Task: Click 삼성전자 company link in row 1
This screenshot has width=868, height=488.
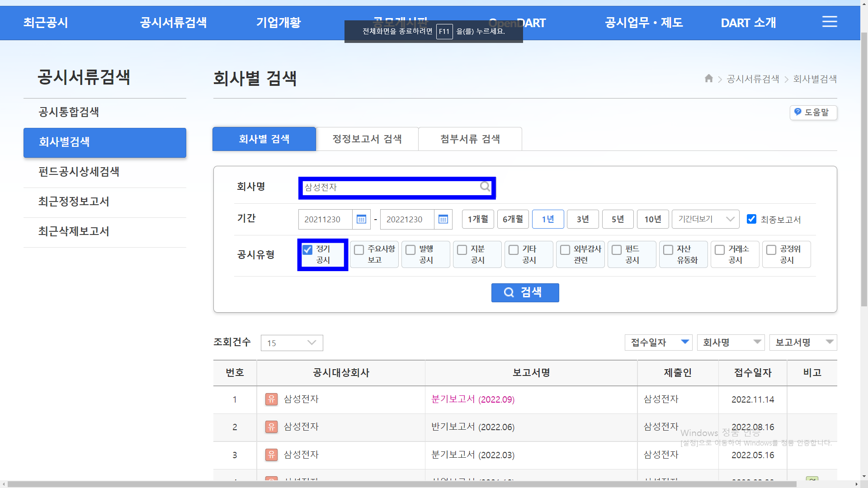Action: click(301, 399)
